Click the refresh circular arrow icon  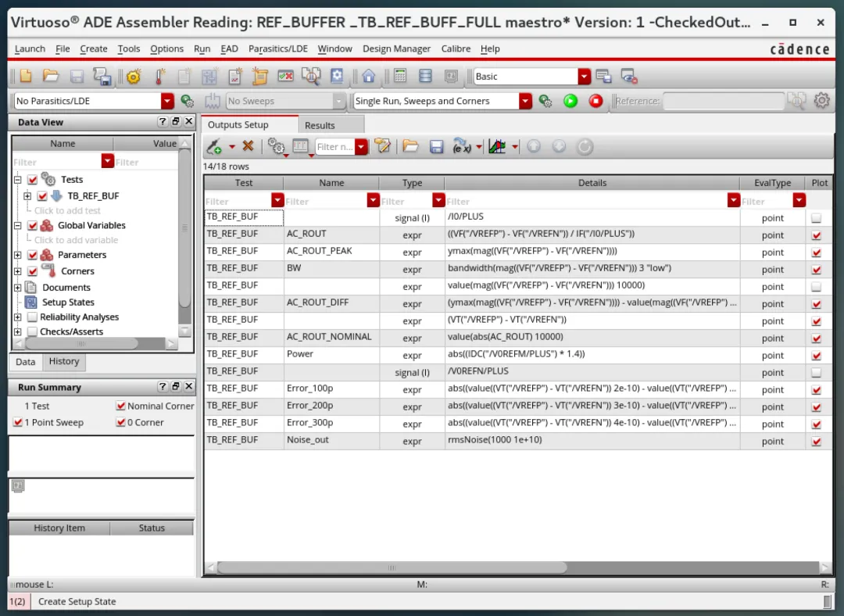coord(585,146)
